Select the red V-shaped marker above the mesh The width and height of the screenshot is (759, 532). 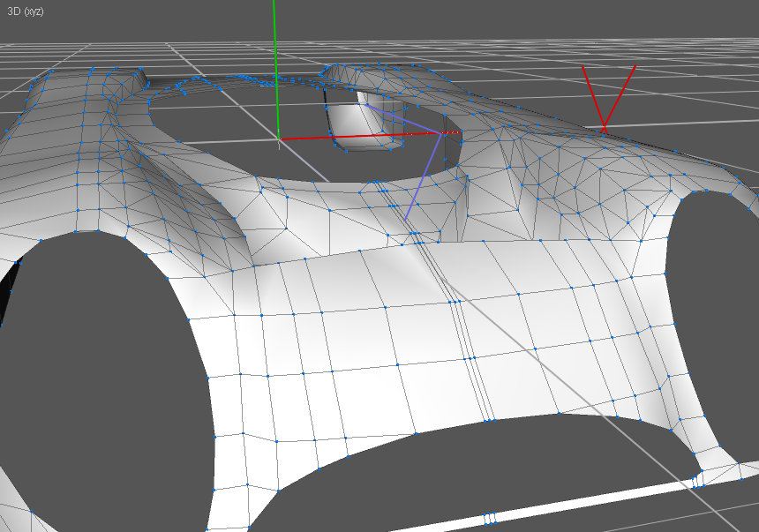pos(608,99)
